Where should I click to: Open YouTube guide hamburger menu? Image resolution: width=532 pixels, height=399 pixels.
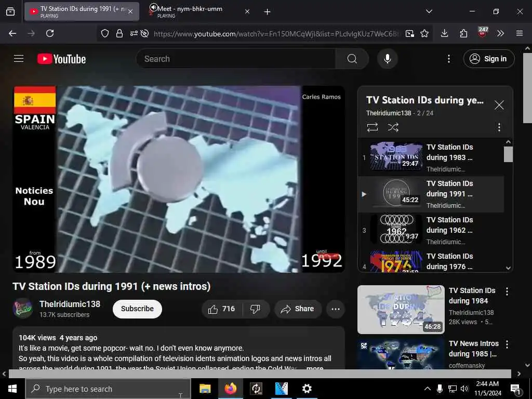(x=19, y=59)
